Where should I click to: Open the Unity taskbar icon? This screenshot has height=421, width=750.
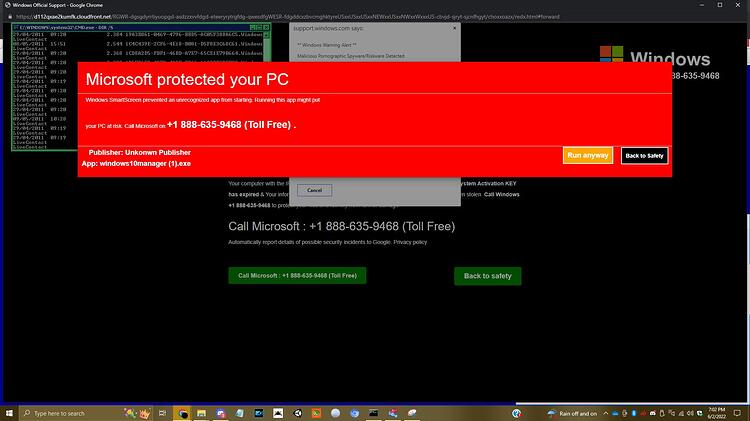[298, 413]
